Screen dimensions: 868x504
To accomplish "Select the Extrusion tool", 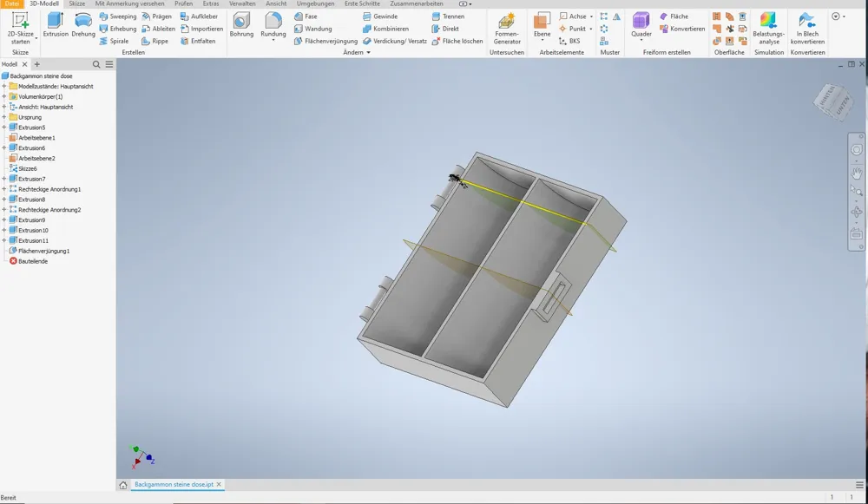I will tap(56, 25).
